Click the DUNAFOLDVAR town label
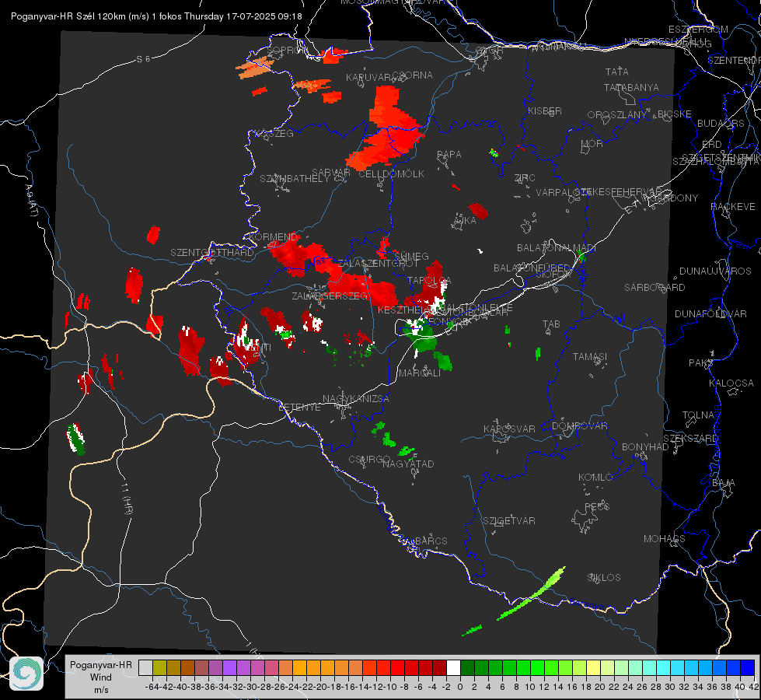The height and width of the screenshot is (700, 761). [x=710, y=313]
